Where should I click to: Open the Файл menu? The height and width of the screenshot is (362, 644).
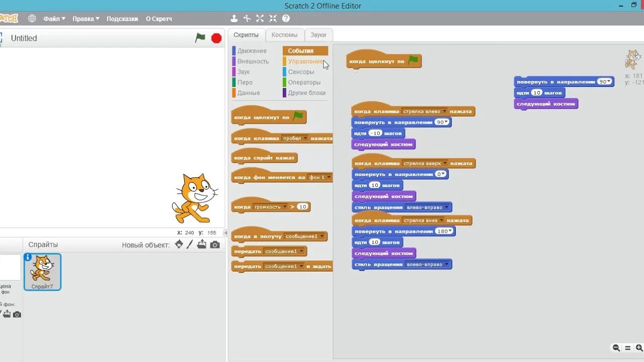point(54,19)
